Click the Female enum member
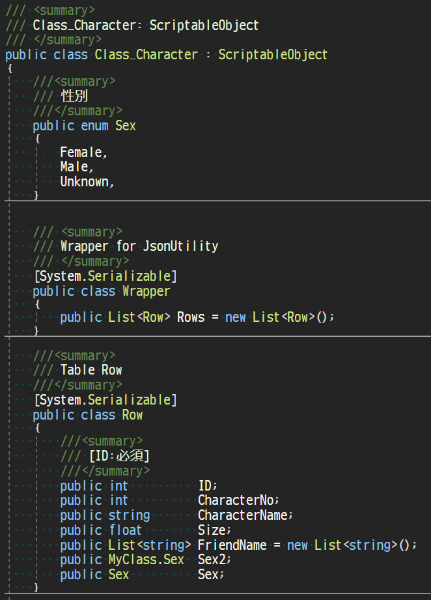This screenshot has height=600, width=431. [x=81, y=152]
